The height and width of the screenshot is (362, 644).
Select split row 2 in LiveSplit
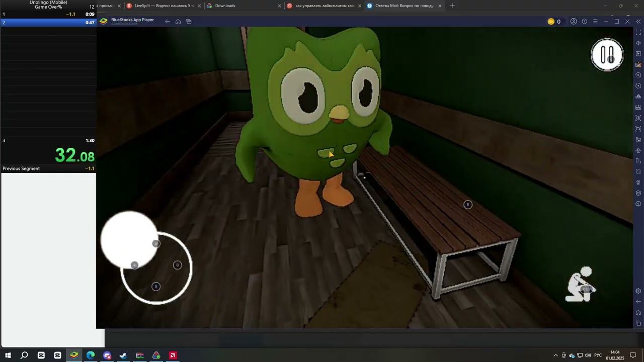(x=48, y=23)
